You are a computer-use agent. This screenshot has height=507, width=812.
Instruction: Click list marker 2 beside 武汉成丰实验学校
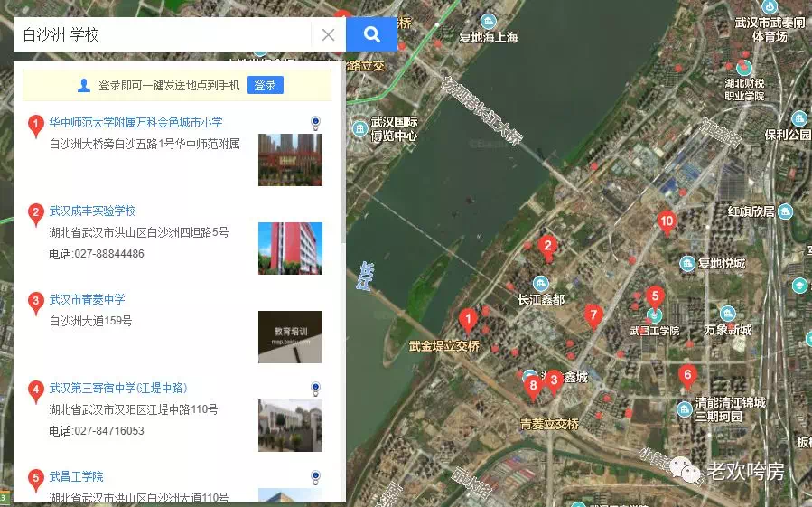coord(36,214)
